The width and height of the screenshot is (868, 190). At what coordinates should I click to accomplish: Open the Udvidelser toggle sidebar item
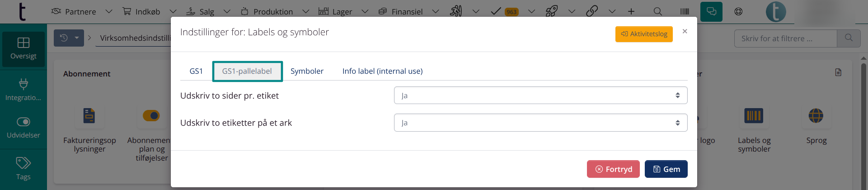23,128
